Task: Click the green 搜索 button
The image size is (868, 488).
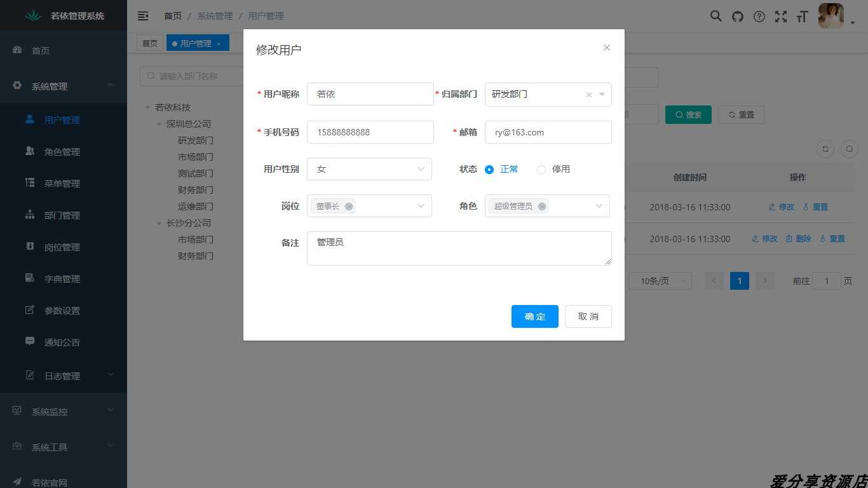Action: pyautogui.click(x=688, y=114)
